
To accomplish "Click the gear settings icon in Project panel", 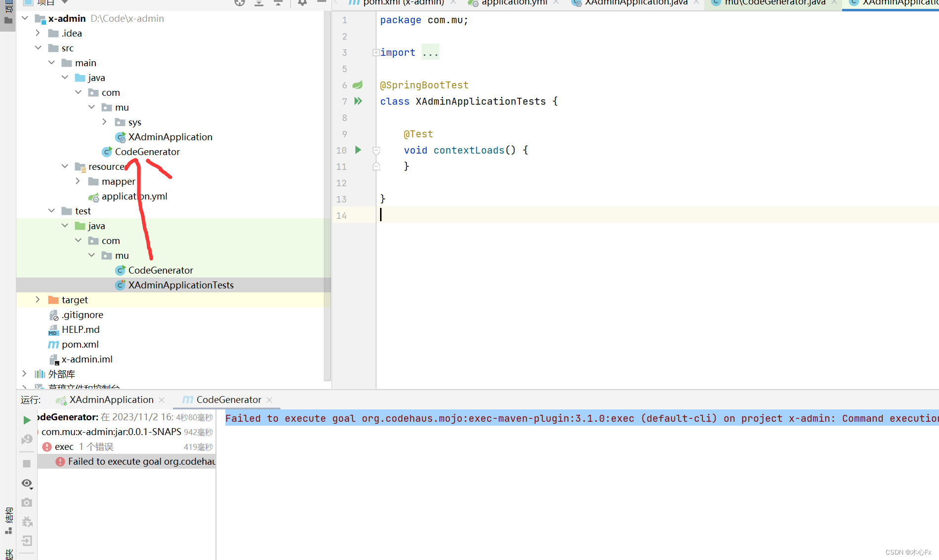I will click(302, 2).
